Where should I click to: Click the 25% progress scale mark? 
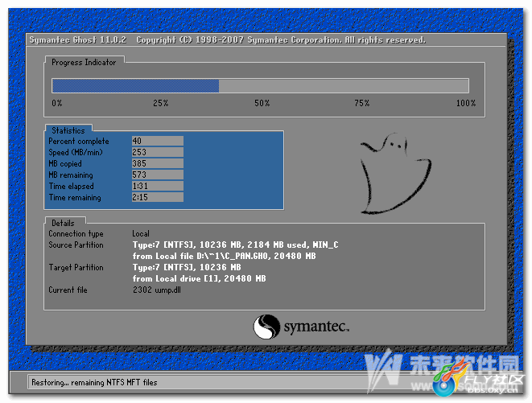click(x=160, y=103)
